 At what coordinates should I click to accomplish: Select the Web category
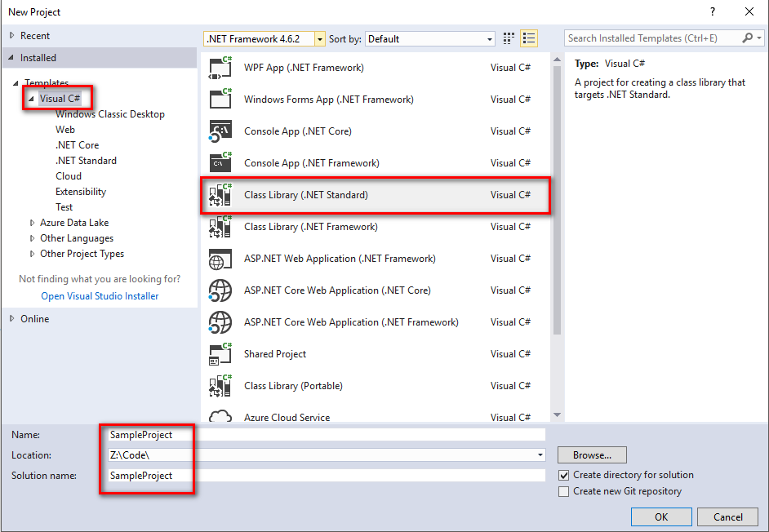(65, 130)
